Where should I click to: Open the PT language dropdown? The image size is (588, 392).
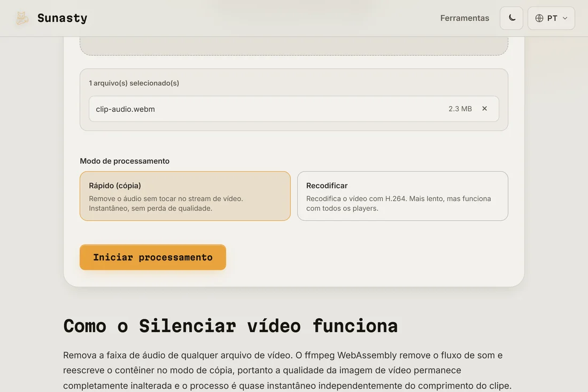pos(551,18)
